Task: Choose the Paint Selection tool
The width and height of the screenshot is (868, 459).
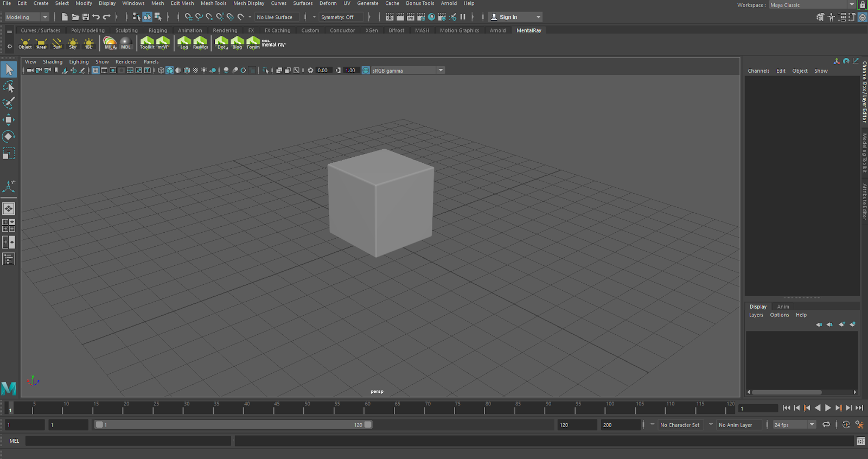Action: coord(9,103)
